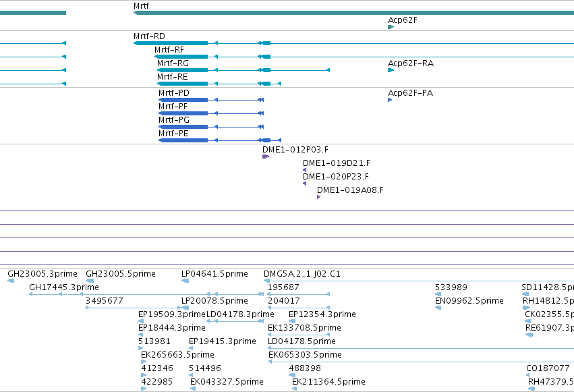Select the 514496 feature label
This screenshot has height=392, width=574.
(205, 368)
